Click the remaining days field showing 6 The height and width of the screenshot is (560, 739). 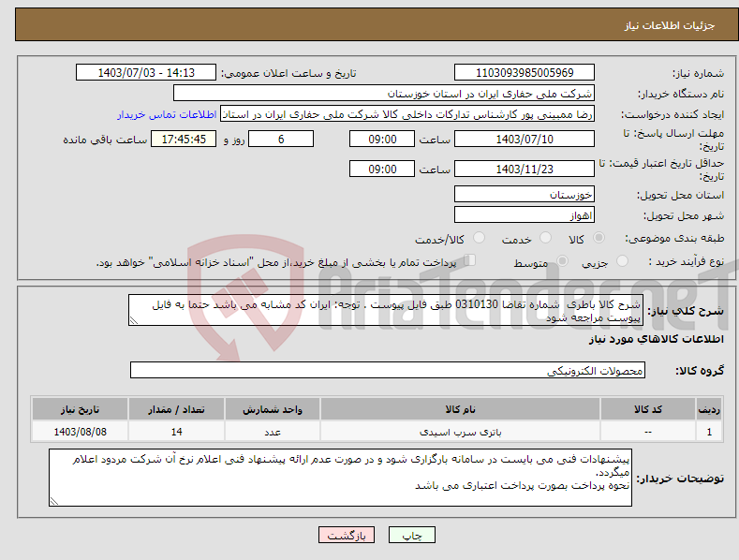tap(281, 139)
